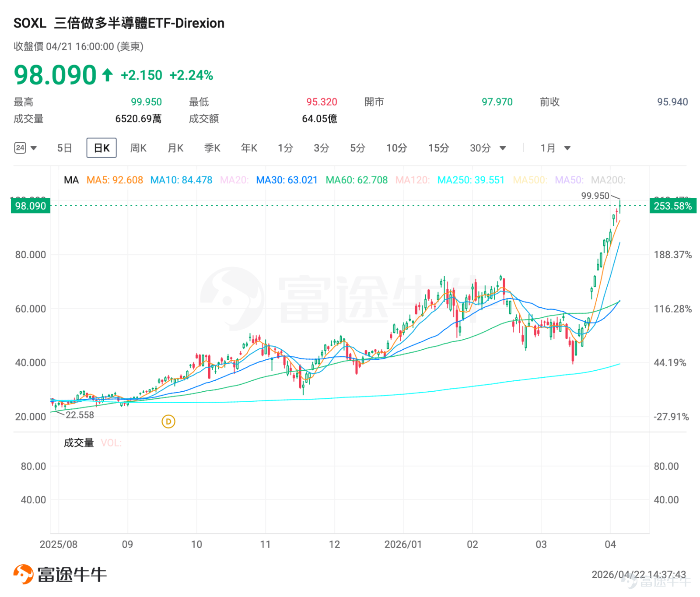Toggle the MA20 indicator line
This screenshot has height=597, width=700.
(234, 180)
